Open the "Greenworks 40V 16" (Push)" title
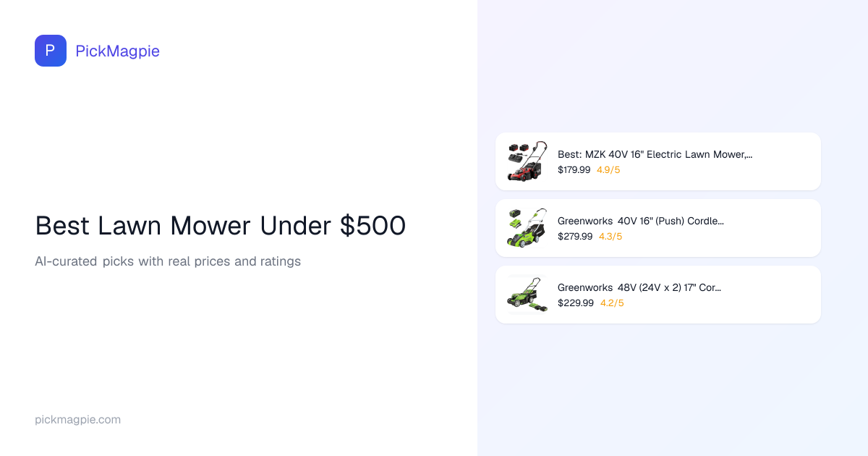 (640, 221)
